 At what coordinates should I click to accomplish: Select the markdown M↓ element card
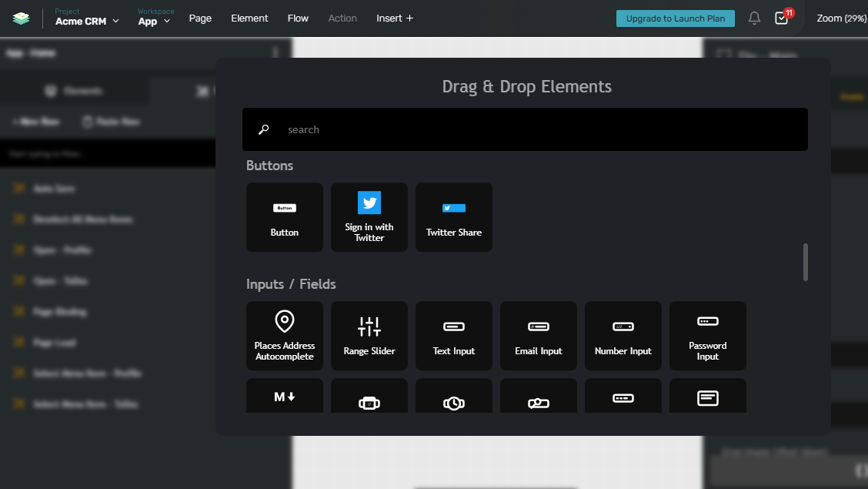(x=285, y=395)
